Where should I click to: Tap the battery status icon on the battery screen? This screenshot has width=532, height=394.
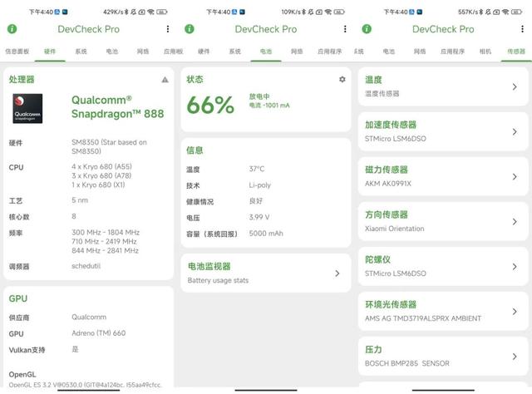pos(339,12)
